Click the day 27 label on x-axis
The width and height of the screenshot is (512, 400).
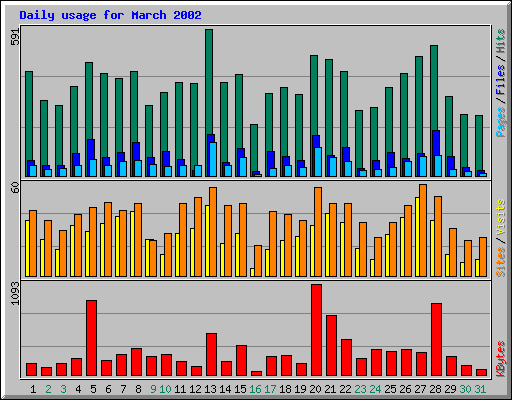tap(420, 389)
